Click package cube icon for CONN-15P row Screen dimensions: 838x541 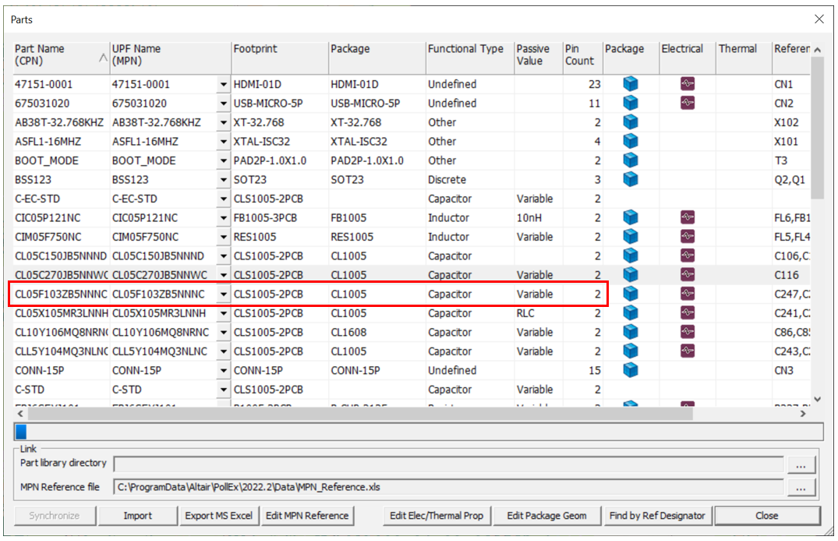[629, 370]
